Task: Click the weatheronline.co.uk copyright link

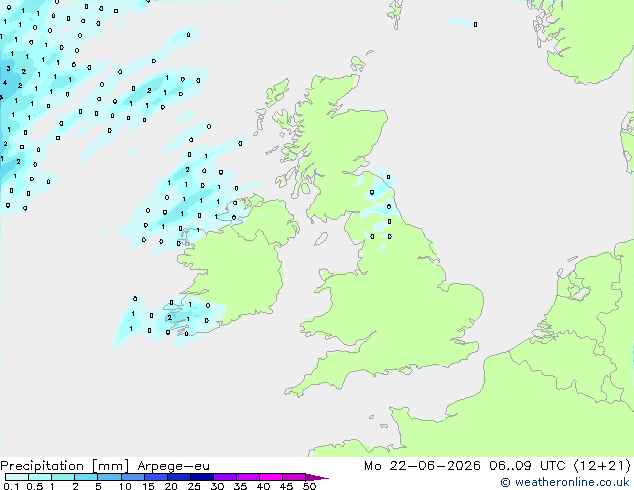Action: tap(564, 482)
